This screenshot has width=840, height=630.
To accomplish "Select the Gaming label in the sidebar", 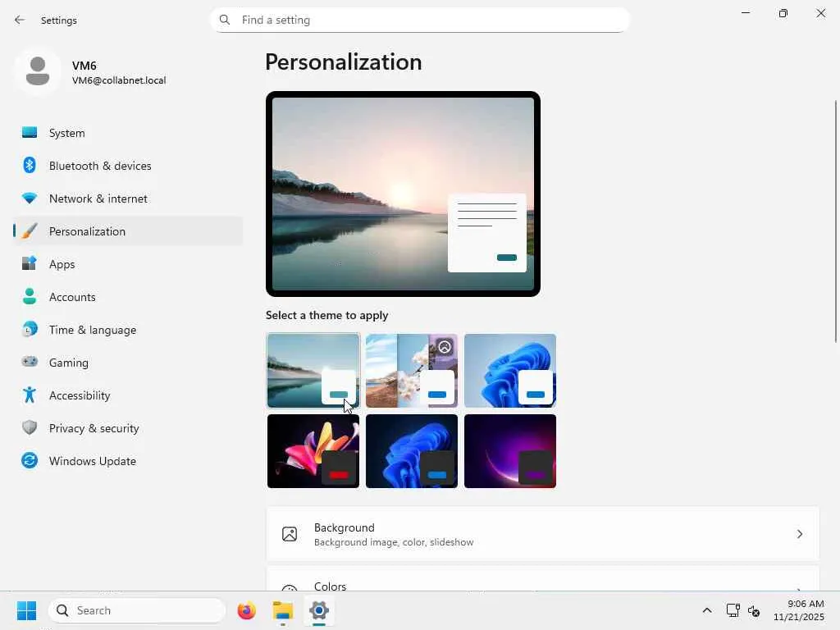I will point(69,362).
